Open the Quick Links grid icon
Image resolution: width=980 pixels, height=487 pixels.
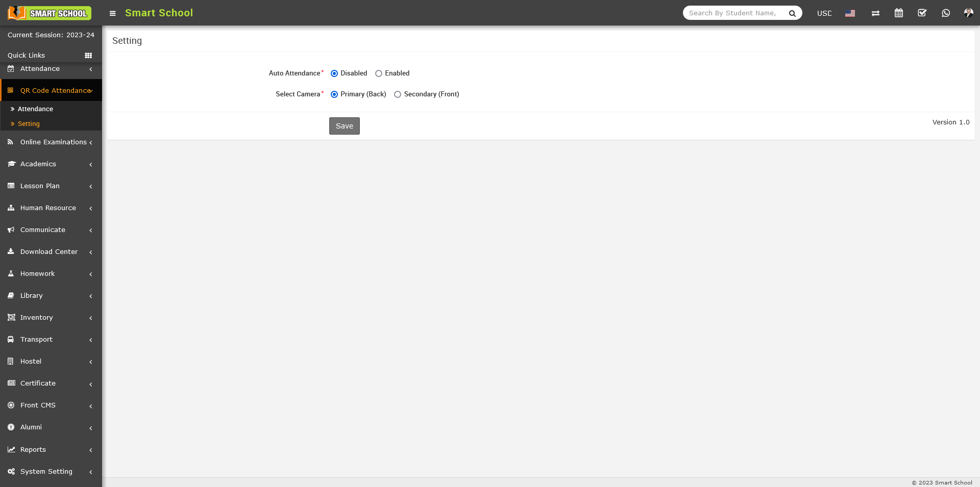coord(88,56)
